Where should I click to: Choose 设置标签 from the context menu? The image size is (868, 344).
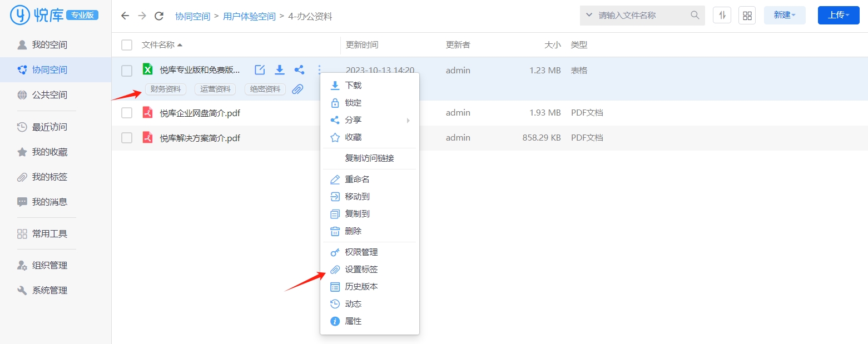click(x=361, y=270)
